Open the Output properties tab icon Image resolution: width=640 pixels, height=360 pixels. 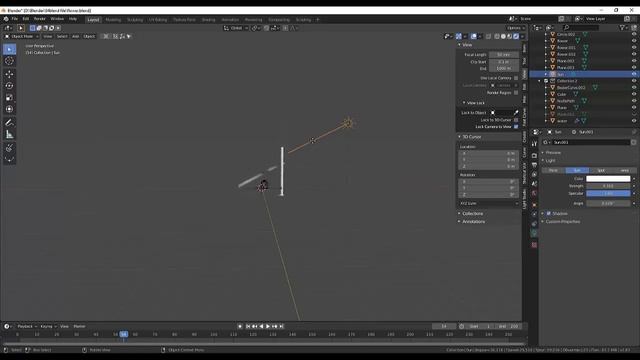534,165
